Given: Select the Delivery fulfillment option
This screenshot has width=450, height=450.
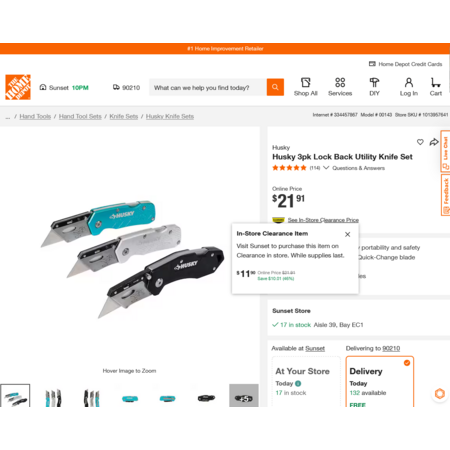Looking at the screenshot, I should click(380, 381).
